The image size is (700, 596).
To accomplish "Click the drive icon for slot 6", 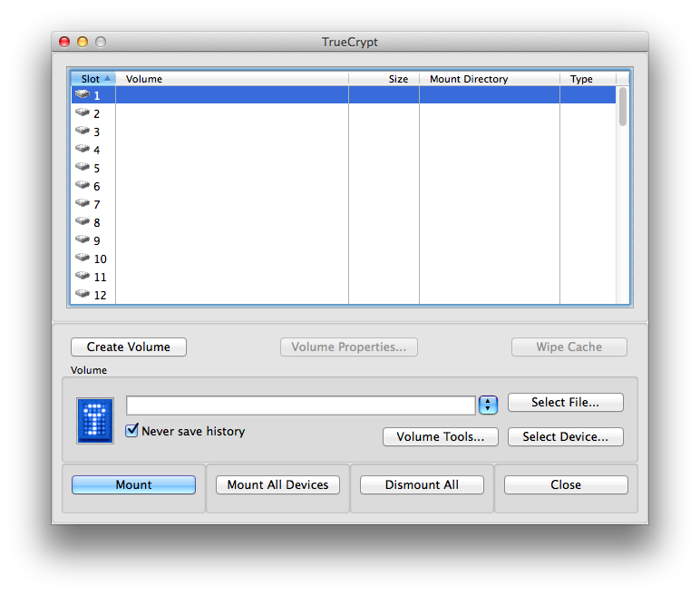I will 83,185.
